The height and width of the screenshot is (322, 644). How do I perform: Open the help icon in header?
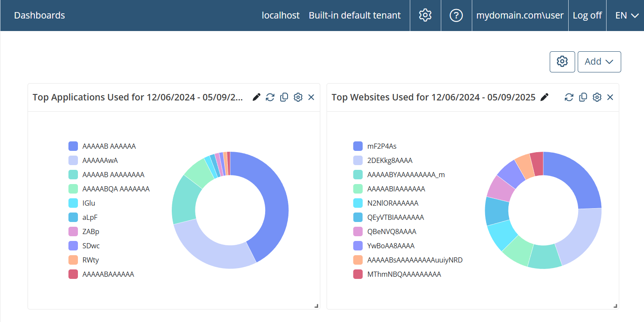[x=456, y=16]
